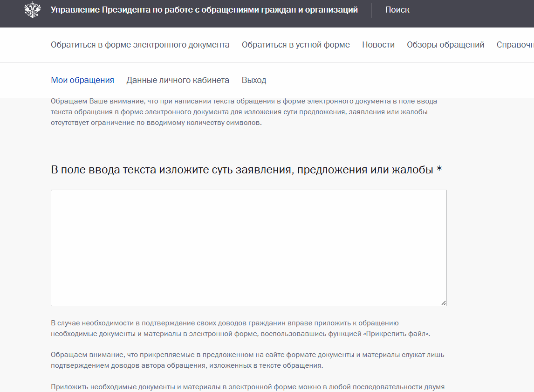Click the paragraph about unlimited symbol count

point(244,112)
